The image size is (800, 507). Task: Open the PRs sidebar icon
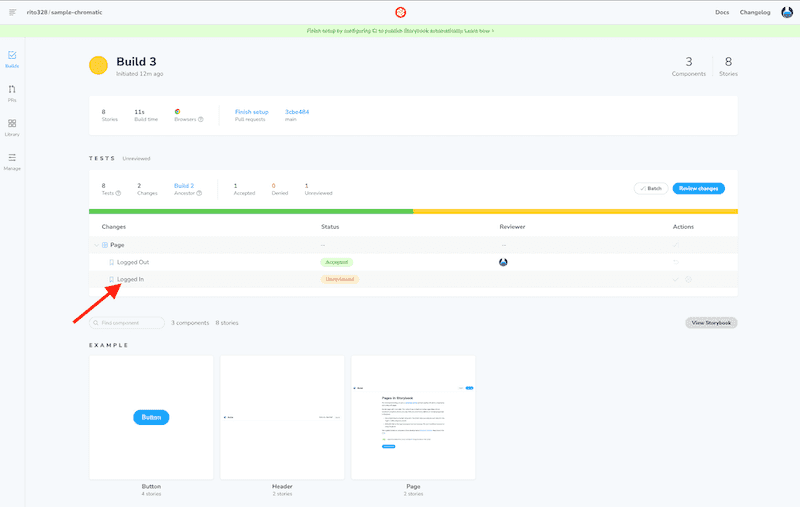(x=12, y=93)
